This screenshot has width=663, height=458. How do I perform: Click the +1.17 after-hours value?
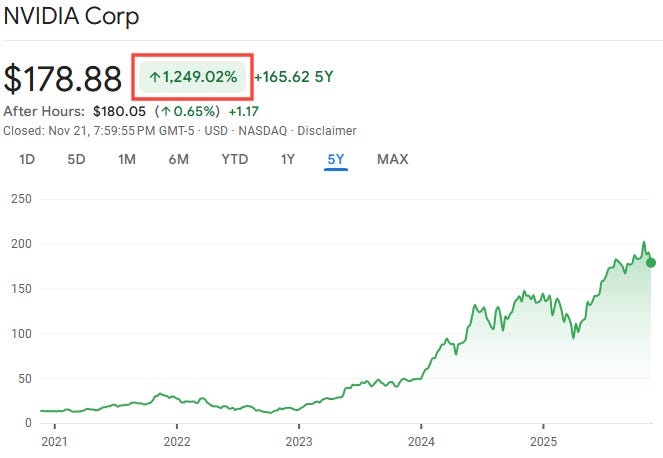pos(244,112)
